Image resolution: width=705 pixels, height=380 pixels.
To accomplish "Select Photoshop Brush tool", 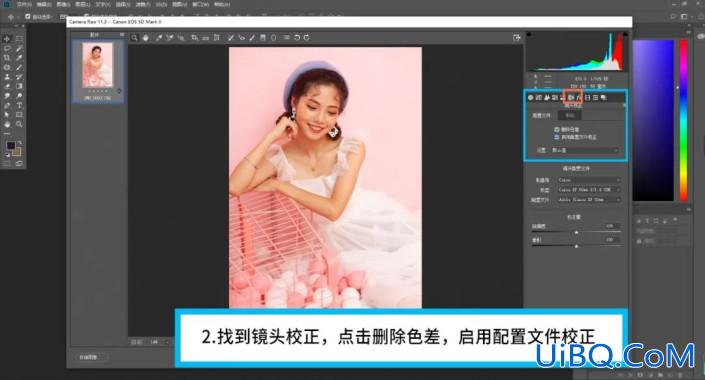I will 19,67.
